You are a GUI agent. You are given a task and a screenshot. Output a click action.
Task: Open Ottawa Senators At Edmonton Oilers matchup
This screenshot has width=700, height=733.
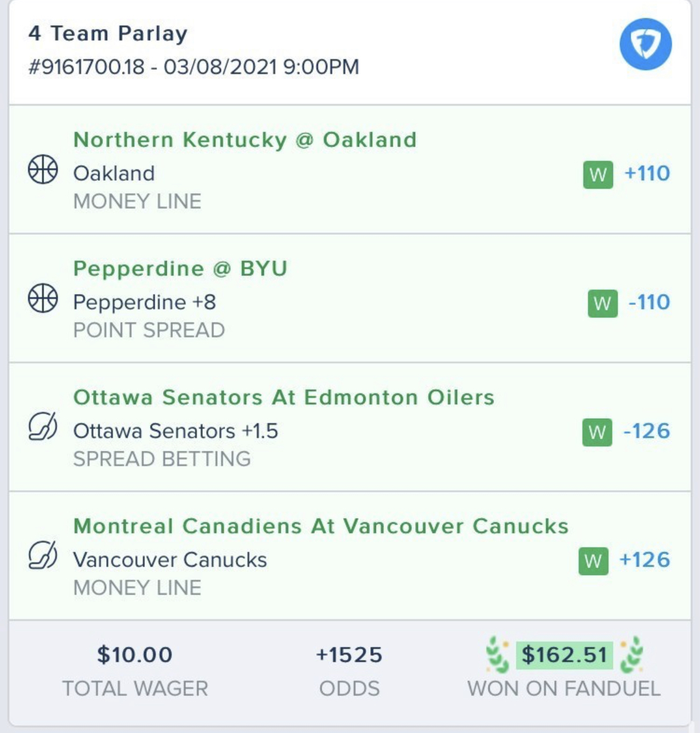(284, 398)
